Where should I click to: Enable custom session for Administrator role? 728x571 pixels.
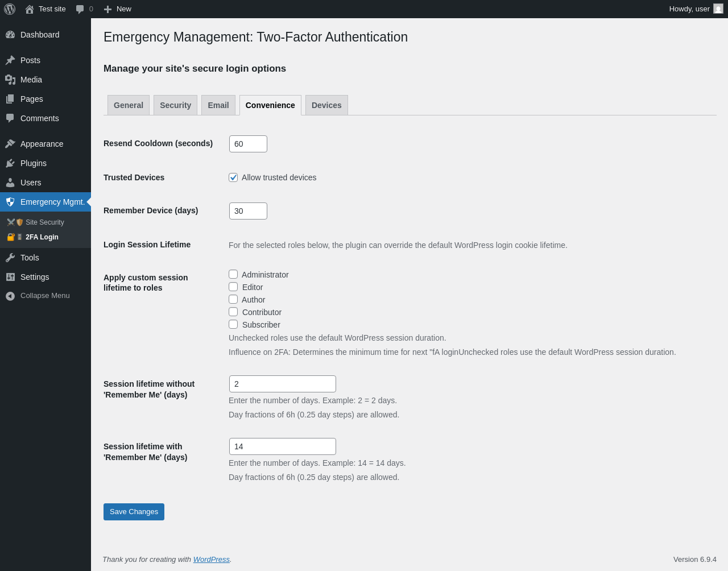(233, 275)
